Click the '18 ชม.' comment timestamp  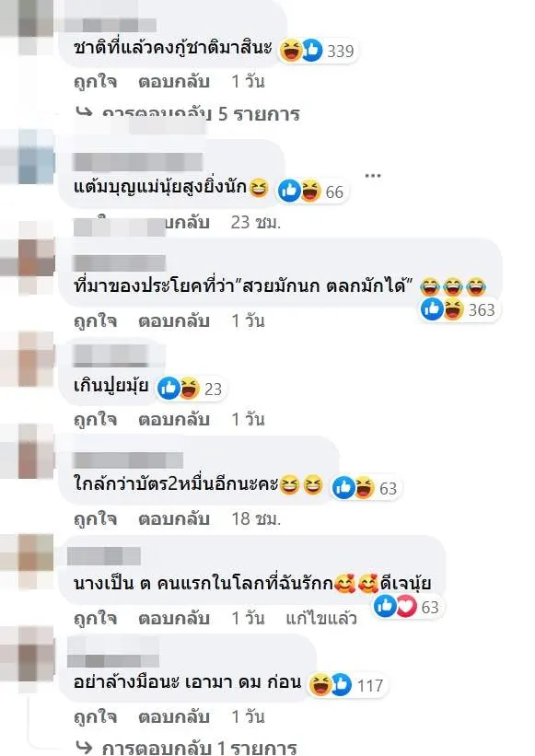[x=256, y=518]
